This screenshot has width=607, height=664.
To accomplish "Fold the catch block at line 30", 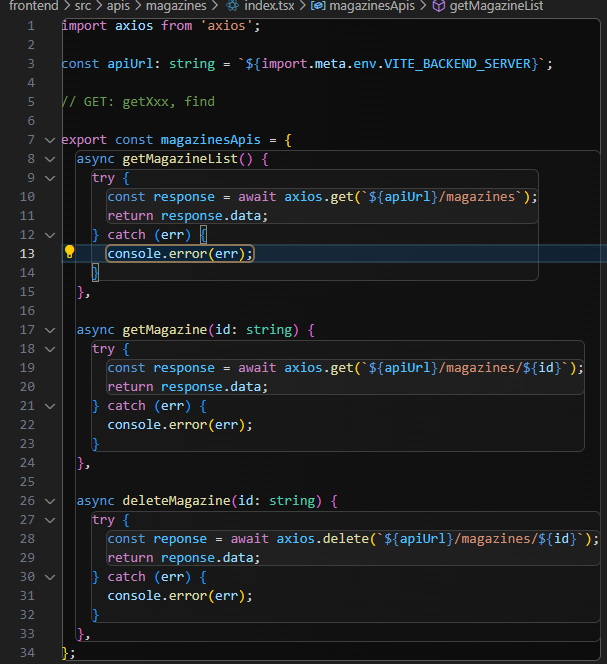I will [x=50, y=577].
